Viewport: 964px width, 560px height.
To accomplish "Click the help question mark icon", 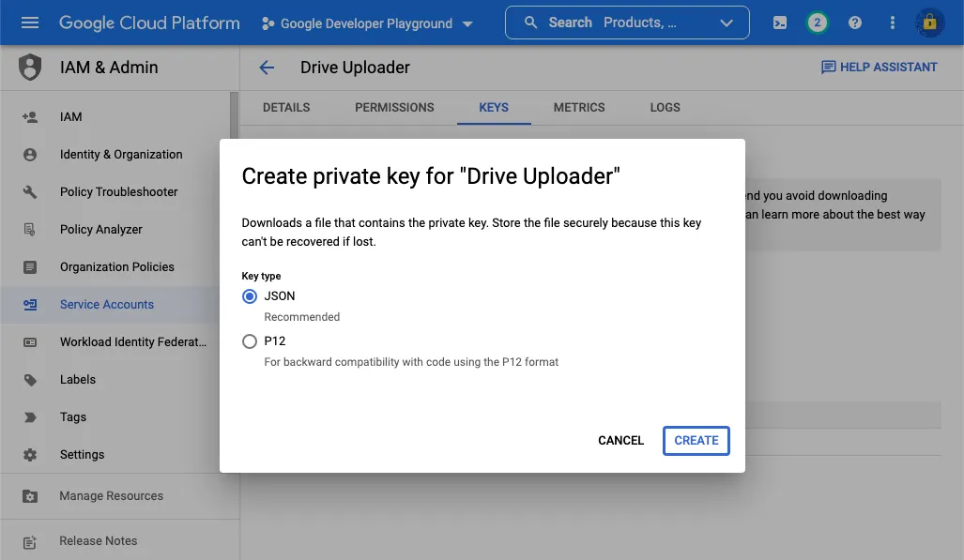I will 854,23.
